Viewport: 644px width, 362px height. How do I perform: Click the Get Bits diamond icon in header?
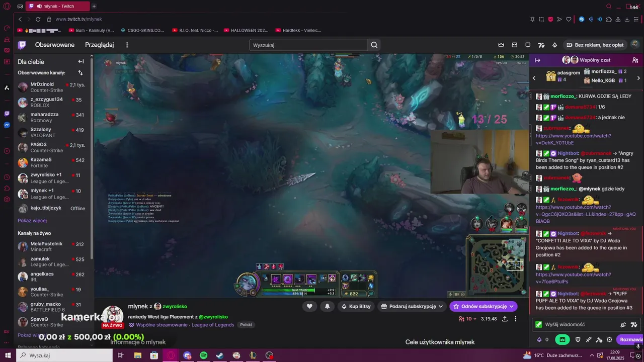[x=554, y=45]
